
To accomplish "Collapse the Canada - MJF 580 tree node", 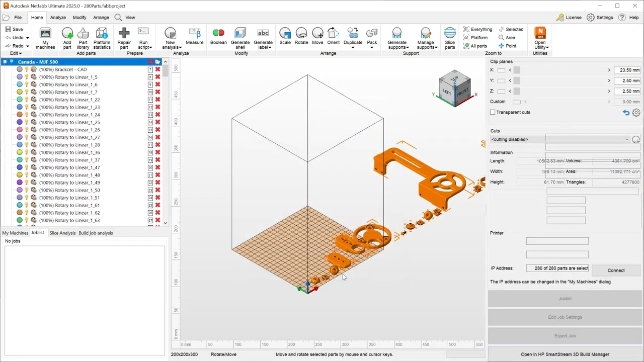I will click(x=5, y=62).
